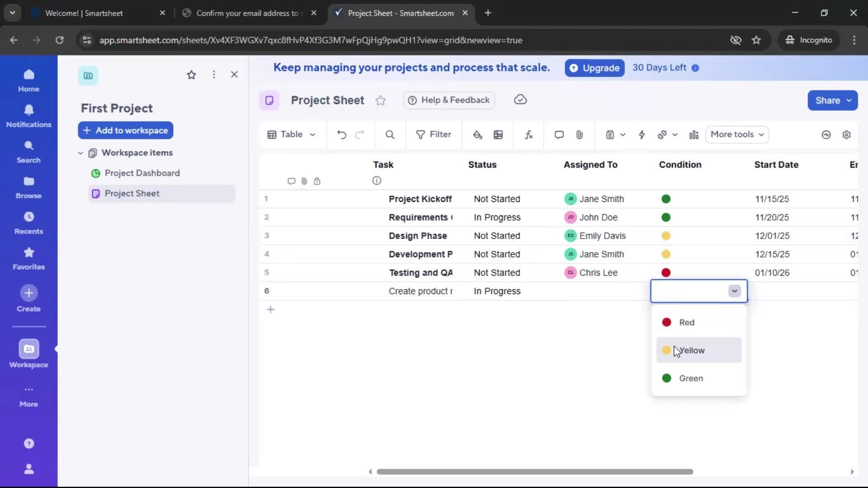This screenshot has height=488, width=868.
Task: Select Project Dashboard in the workspace list
Action: click(x=142, y=173)
